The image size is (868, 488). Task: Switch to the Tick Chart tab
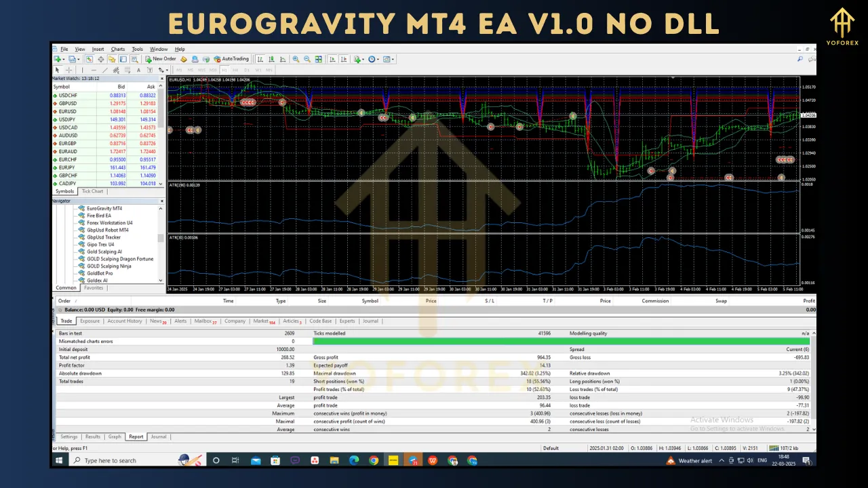click(93, 192)
